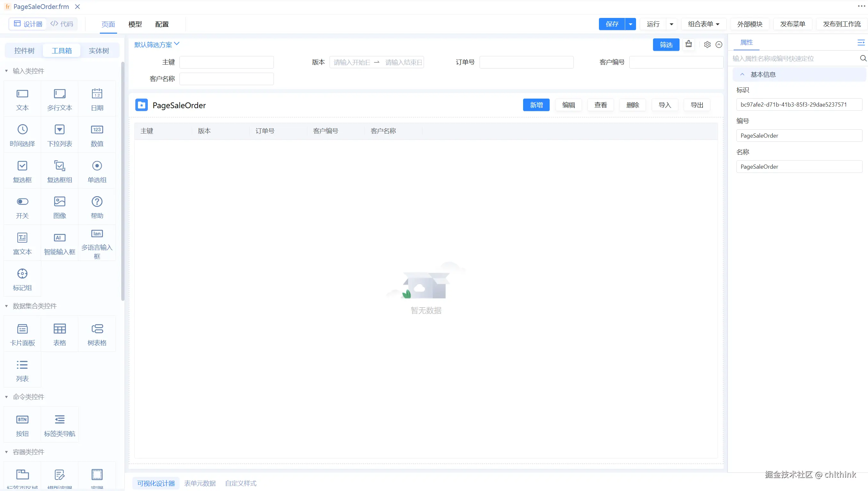Collapse the basic info (基本信息) section

coord(742,75)
